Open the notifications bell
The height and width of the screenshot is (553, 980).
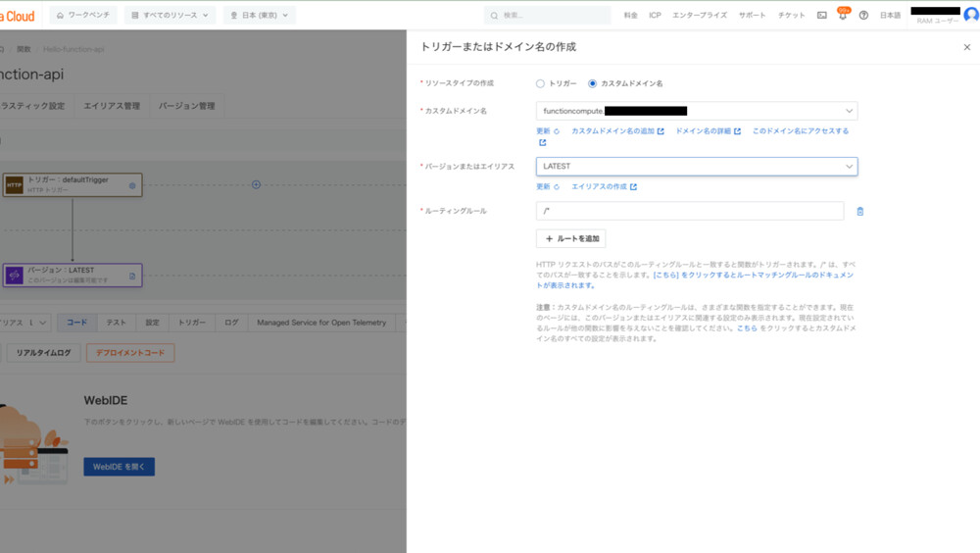pos(842,16)
